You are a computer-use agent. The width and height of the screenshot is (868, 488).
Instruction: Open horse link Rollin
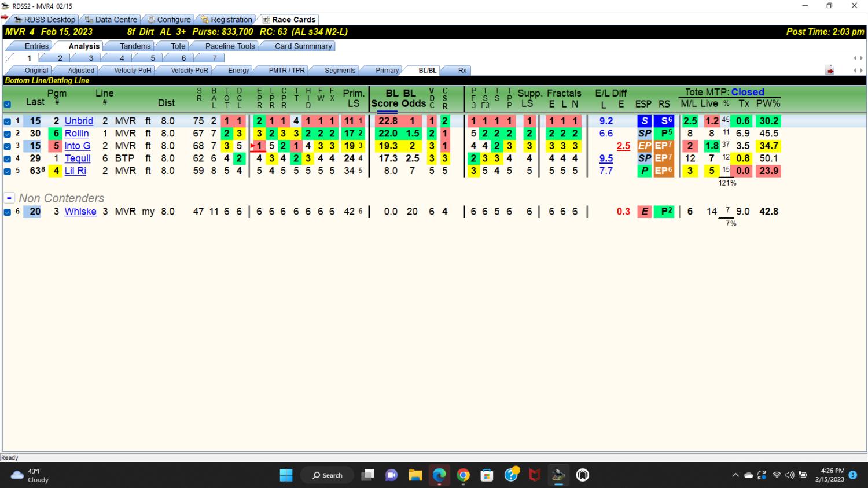(x=76, y=133)
